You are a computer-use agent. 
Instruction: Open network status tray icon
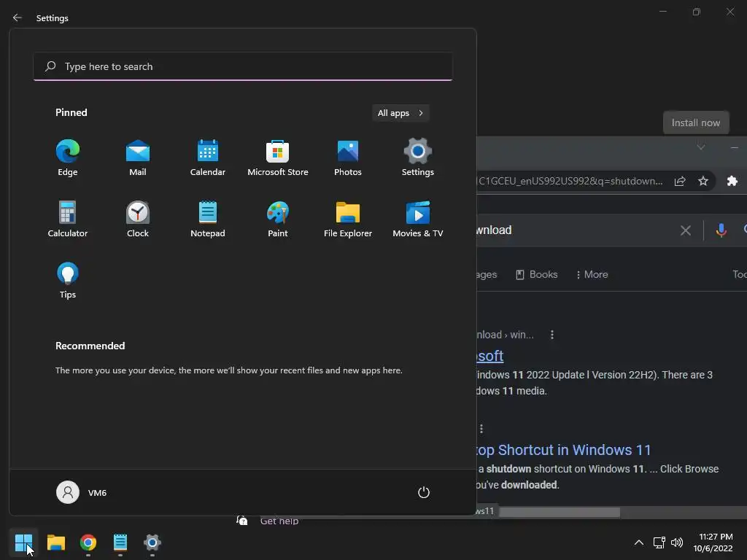659,542
